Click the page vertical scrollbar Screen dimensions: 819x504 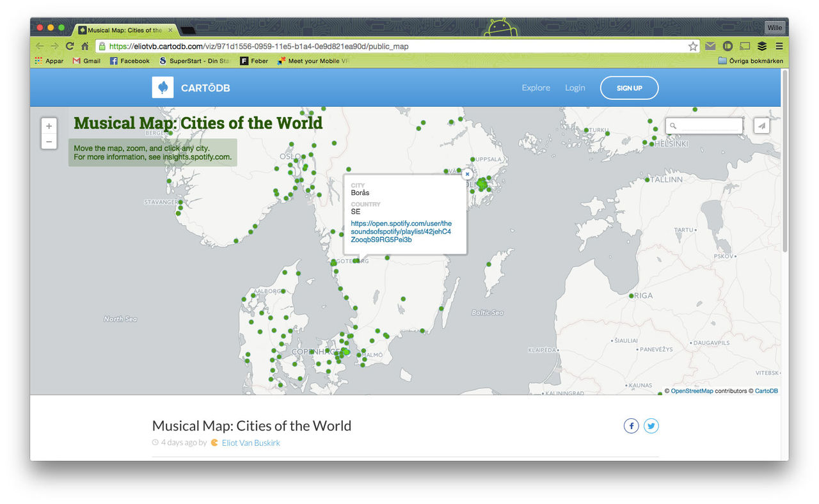(784, 160)
